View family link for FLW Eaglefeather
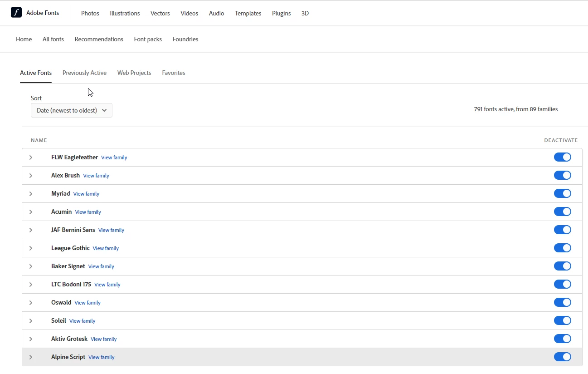Image resolution: width=588 pixels, height=374 pixels. click(x=114, y=157)
